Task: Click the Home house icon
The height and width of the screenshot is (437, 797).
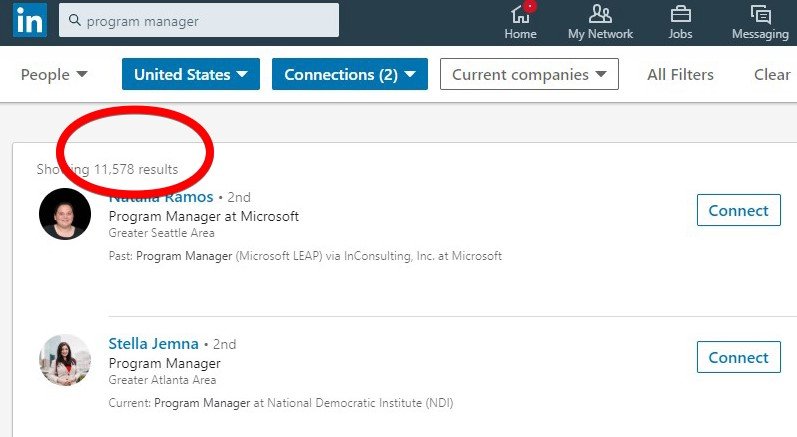Action: [x=520, y=14]
